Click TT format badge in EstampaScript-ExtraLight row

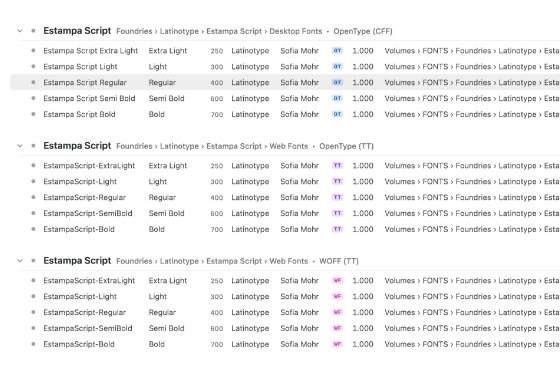point(337,165)
